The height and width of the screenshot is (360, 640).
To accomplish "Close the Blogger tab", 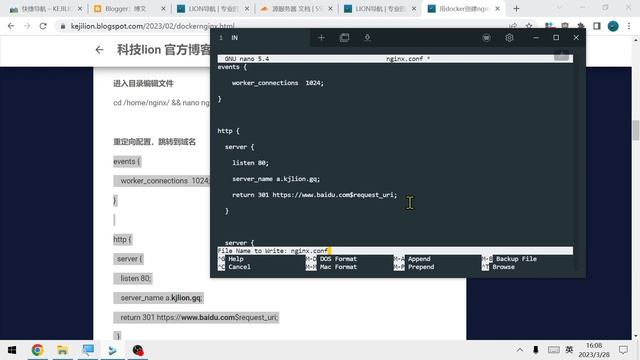I will pos(163,9).
